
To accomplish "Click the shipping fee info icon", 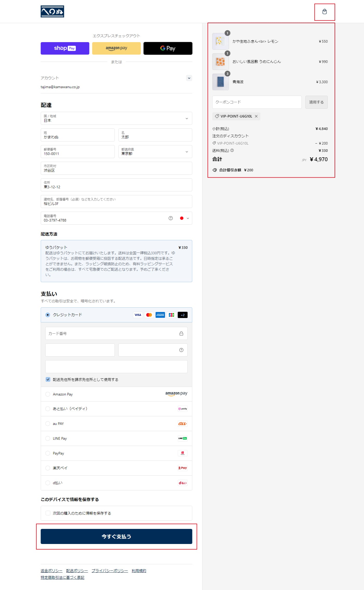I will point(232,150).
